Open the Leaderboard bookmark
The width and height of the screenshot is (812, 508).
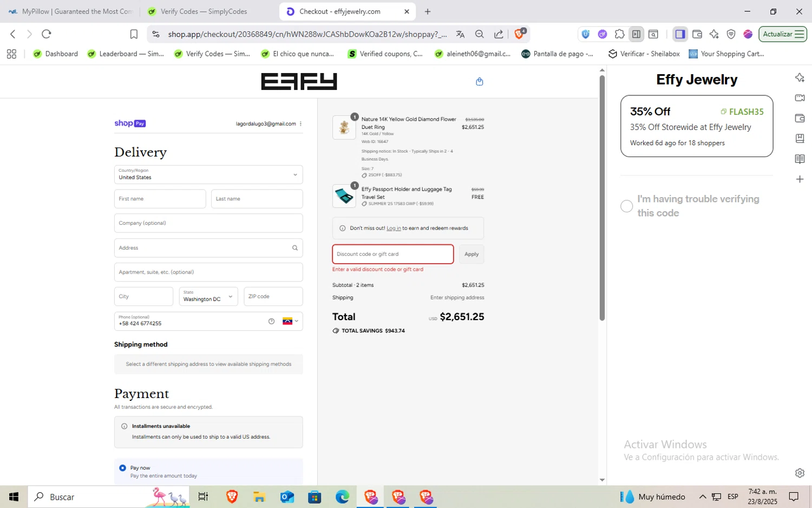(x=126, y=54)
